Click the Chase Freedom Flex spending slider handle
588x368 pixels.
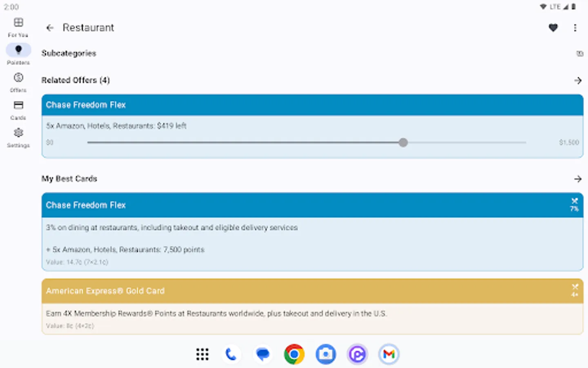point(403,142)
